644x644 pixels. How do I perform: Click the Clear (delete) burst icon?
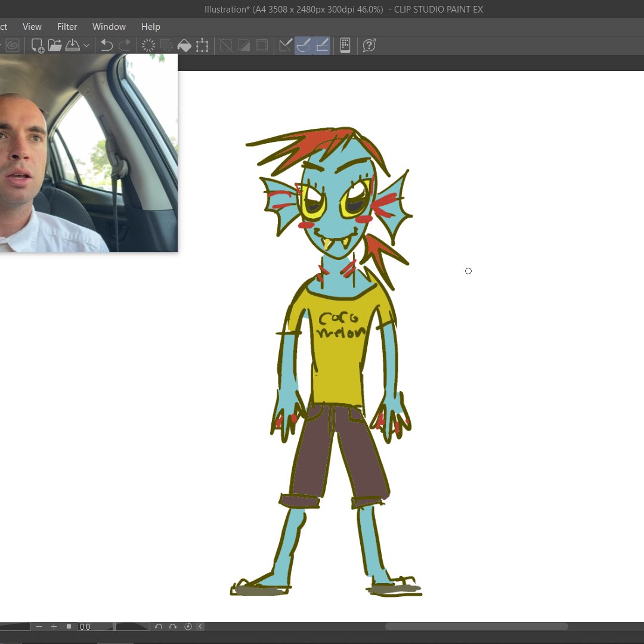(148, 45)
